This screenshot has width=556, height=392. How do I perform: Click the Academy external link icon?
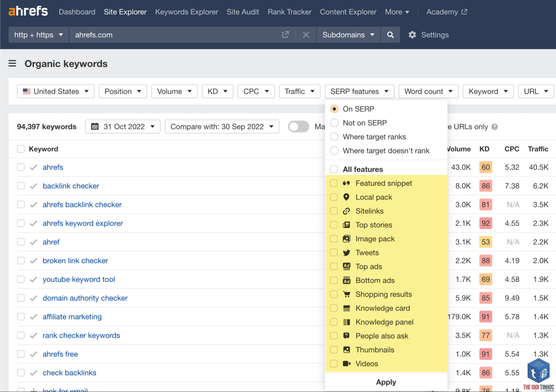pos(464,12)
